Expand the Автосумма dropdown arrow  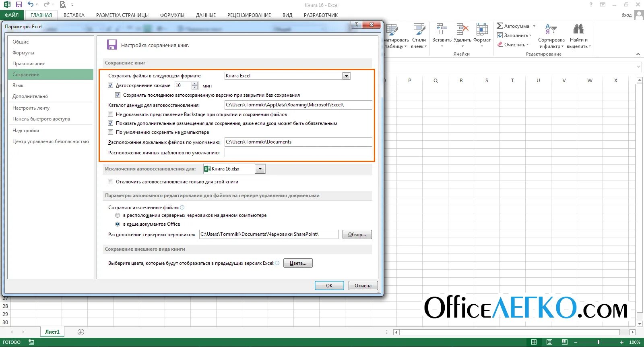click(534, 26)
